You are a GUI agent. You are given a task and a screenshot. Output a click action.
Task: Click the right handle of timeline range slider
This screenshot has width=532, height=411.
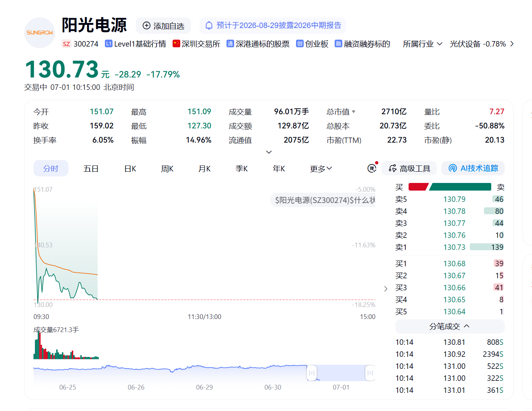(x=370, y=373)
